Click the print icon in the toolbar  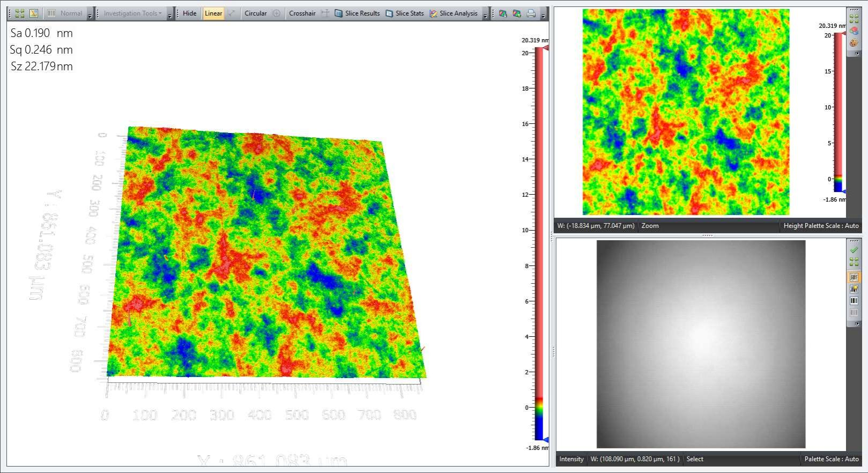click(x=531, y=13)
